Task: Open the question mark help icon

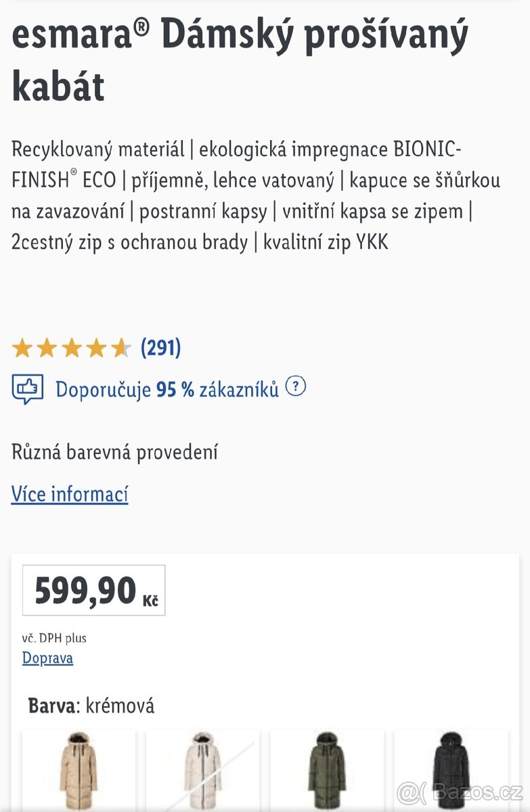Action: tap(296, 388)
